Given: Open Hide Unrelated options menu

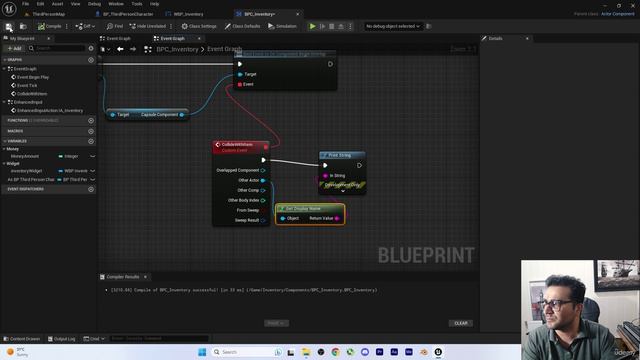Looking at the screenshot, I should (x=171, y=27).
